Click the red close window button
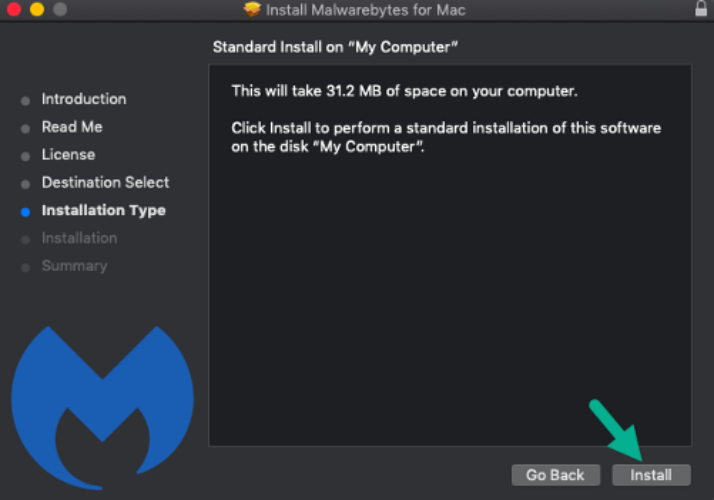Viewport: 714px width, 500px height. tap(14, 9)
